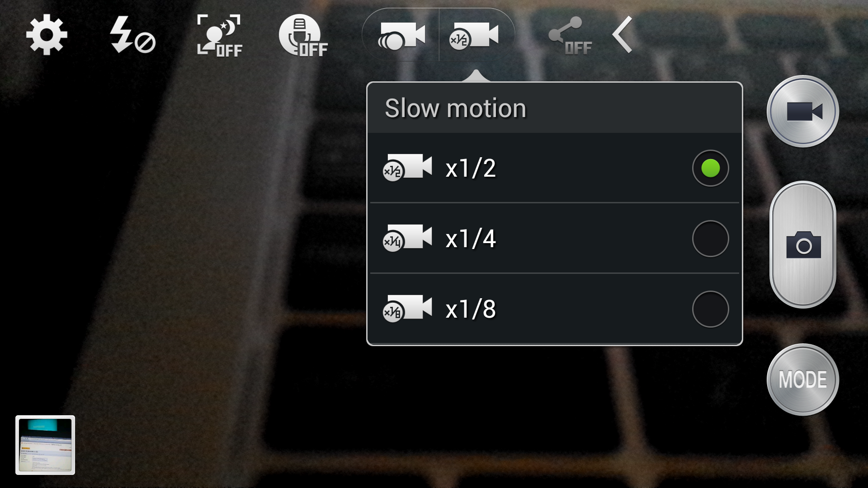Open camera settings gear
Screen dimensions: 868x488
(47, 35)
